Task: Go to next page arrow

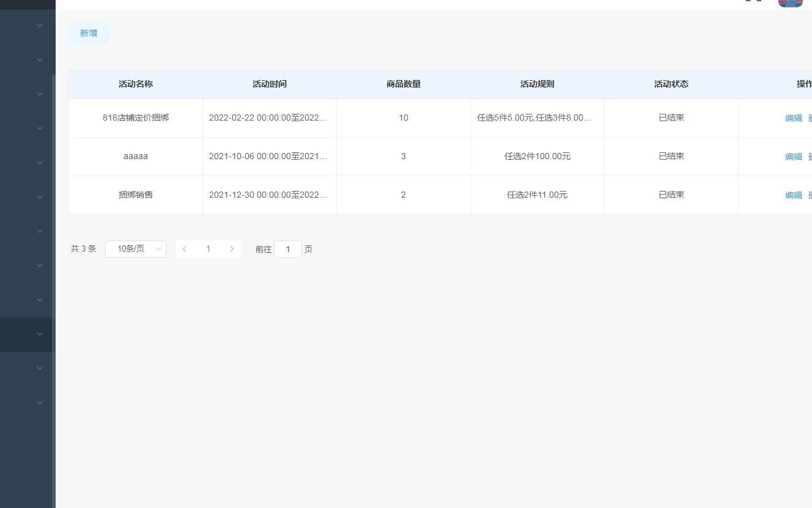Action: [232, 249]
